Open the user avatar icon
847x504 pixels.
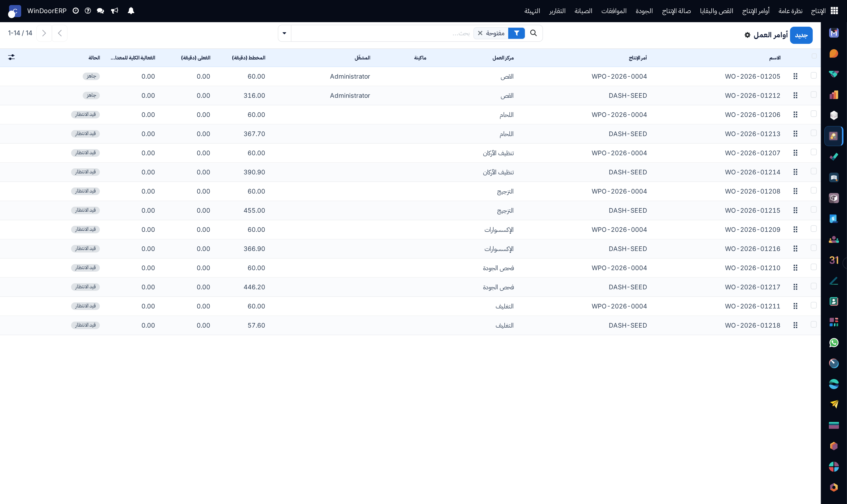15,11
